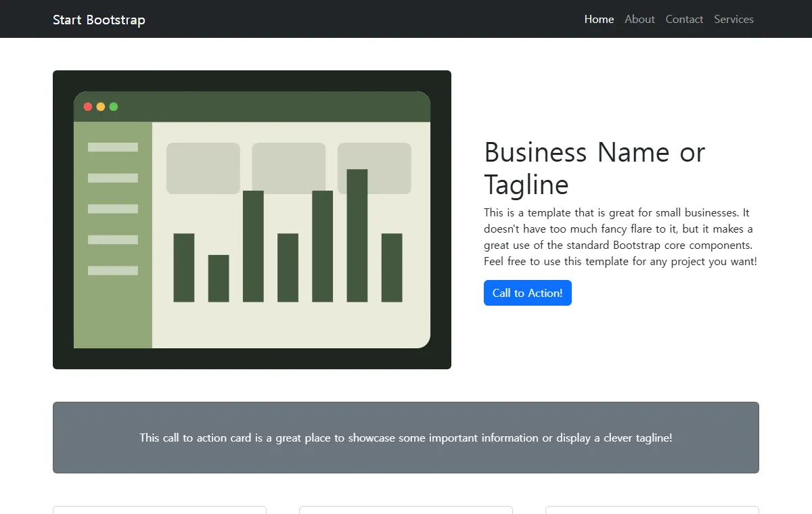
Task: Click the shortest bar in the chart illustration
Action: (219, 279)
